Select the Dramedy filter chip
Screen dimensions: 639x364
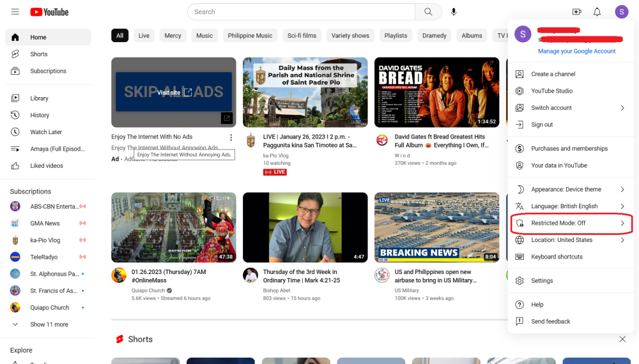pyautogui.click(x=435, y=35)
